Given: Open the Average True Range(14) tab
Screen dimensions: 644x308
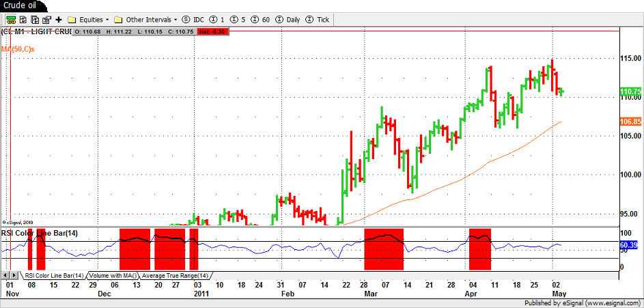Looking at the screenshot, I should tap(174, 275).
